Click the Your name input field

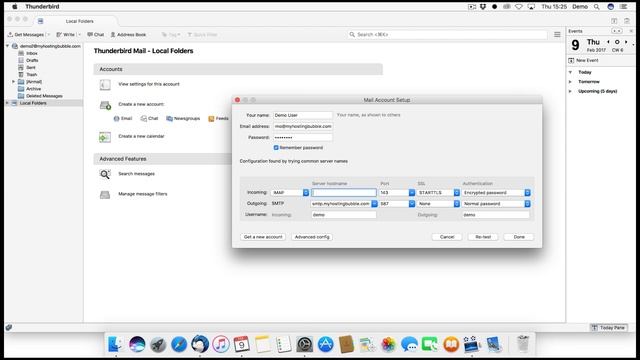302,116
